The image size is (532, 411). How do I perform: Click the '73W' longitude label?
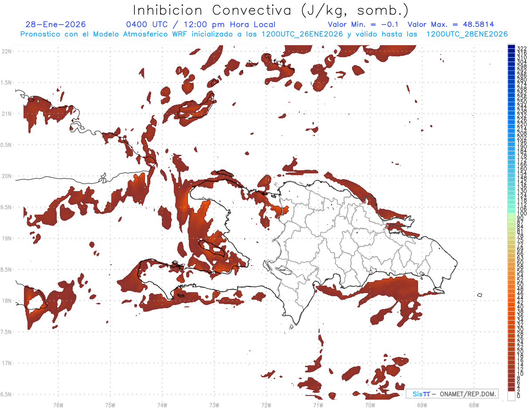(x=214, y=405)
